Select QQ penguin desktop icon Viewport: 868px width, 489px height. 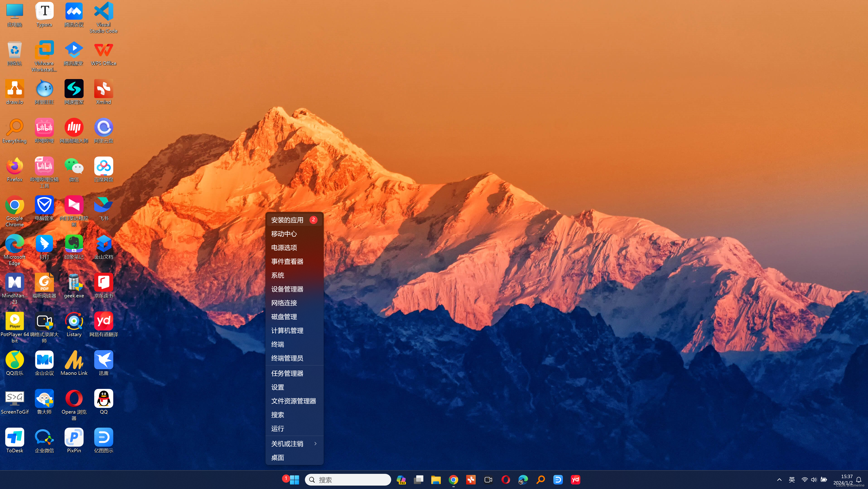pos(104,402)
